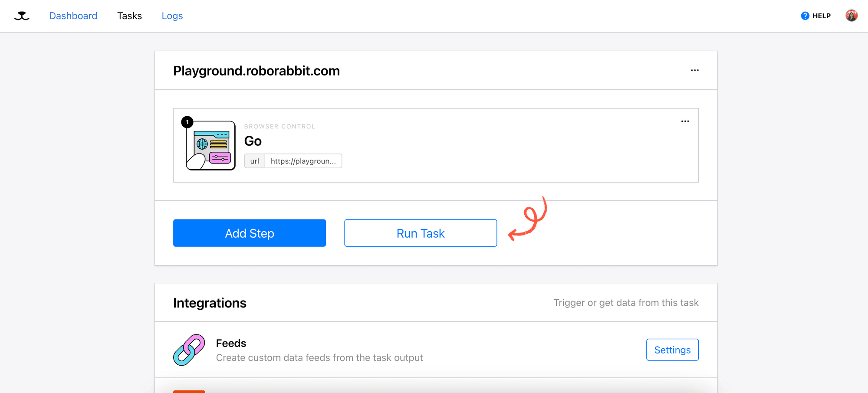Open the Logs page

172,16
